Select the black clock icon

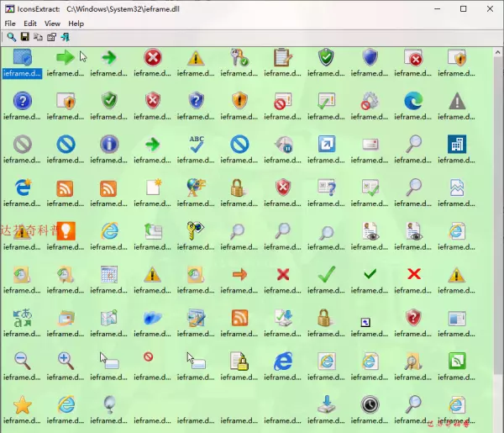coord(370,404)
